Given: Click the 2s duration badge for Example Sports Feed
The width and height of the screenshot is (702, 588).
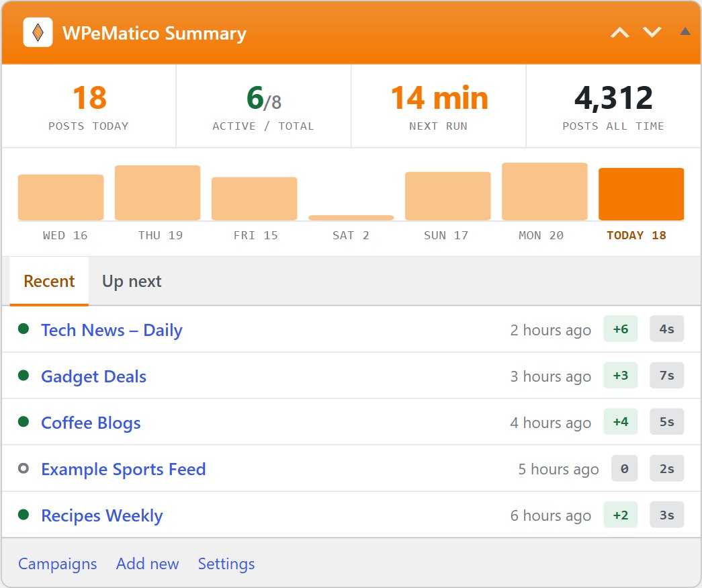Looking at the screenshot, I should click(x=666, y=468).
